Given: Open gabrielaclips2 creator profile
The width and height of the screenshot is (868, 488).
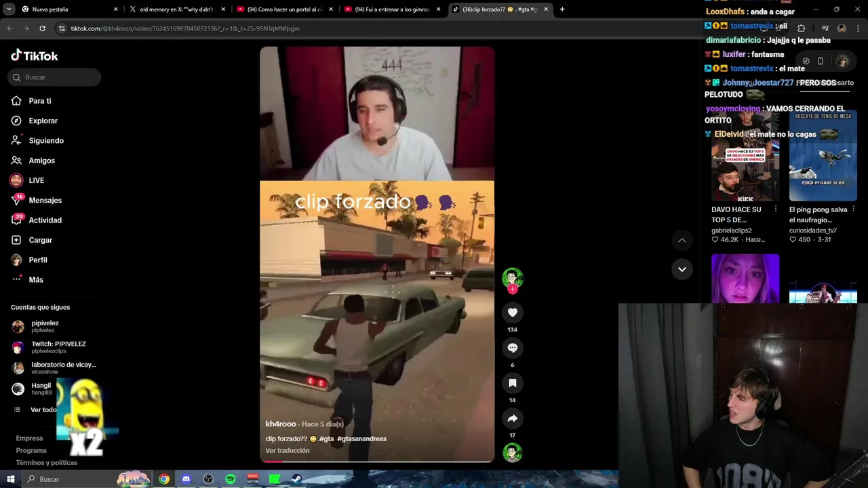Looking at the screenshot, I should 732,230.
